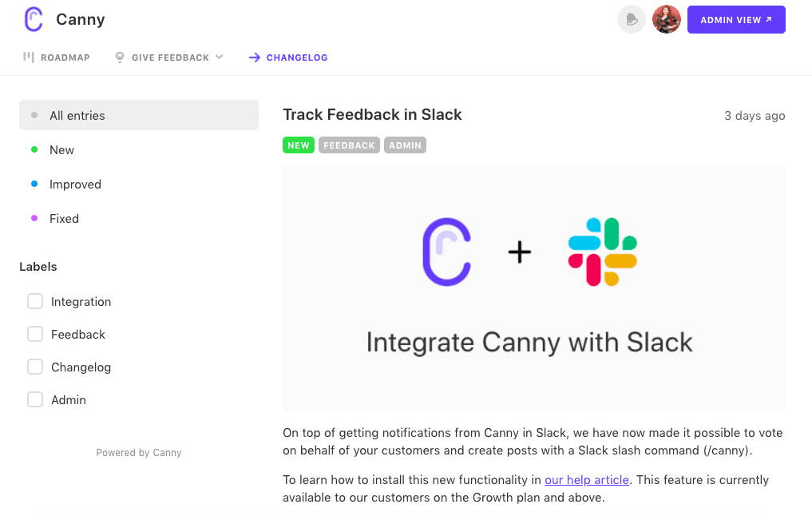Screen dimensions: 812x516
Task: Open the user profile avatar
Action: 667,20
